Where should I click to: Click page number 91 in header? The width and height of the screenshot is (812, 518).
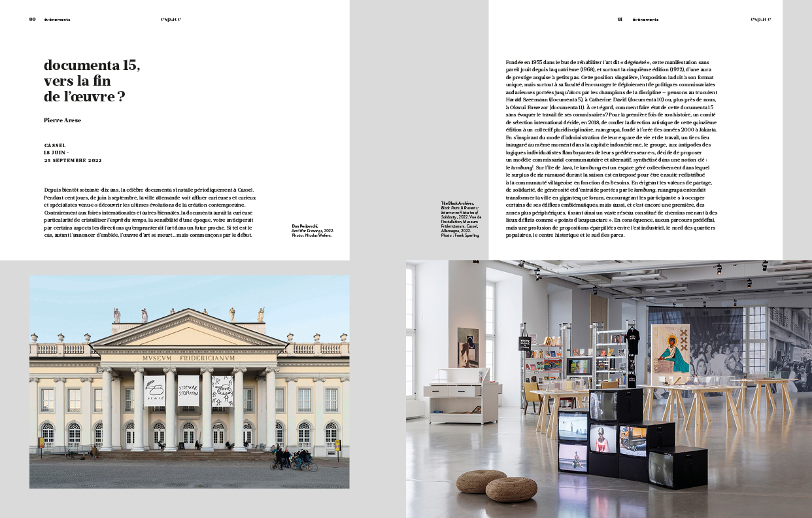click(x=620, y=19)
